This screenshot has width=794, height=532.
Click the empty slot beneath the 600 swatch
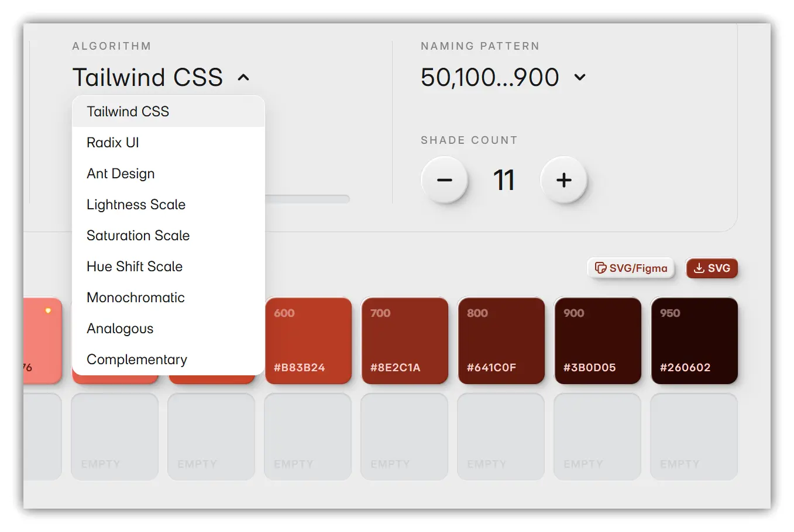308,437
